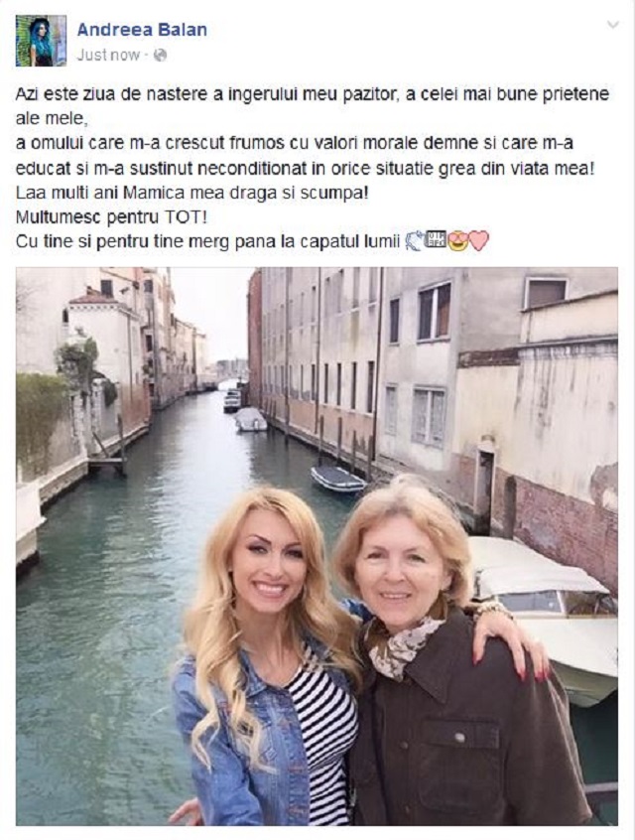Click the heart-eyes smiley emoji
Screen dimensions: 635x840
457,240
